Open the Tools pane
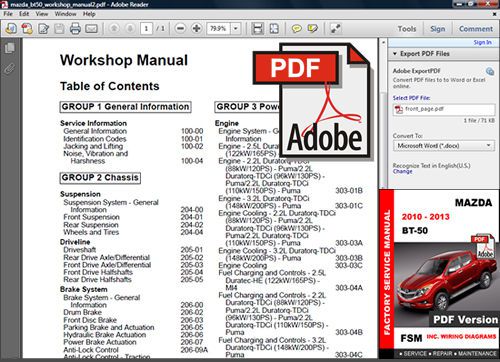 [x=407, y=29]
